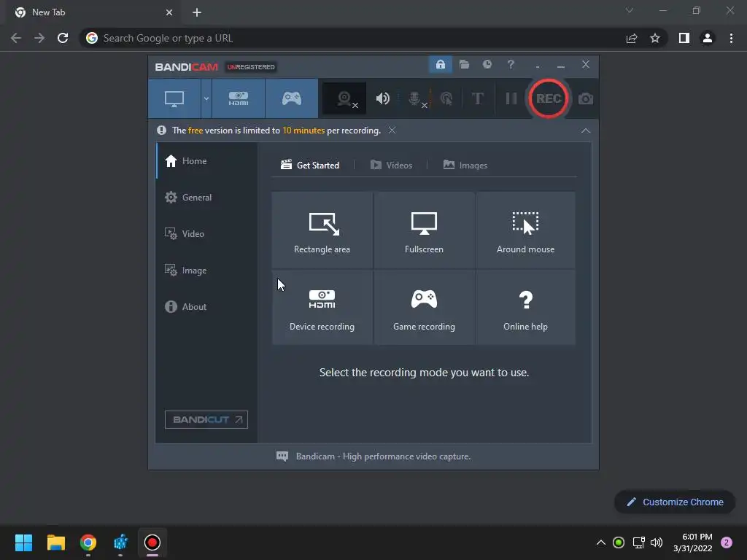Click the Customize Chrome button
The image size is (747, 560).
(675, 502)
